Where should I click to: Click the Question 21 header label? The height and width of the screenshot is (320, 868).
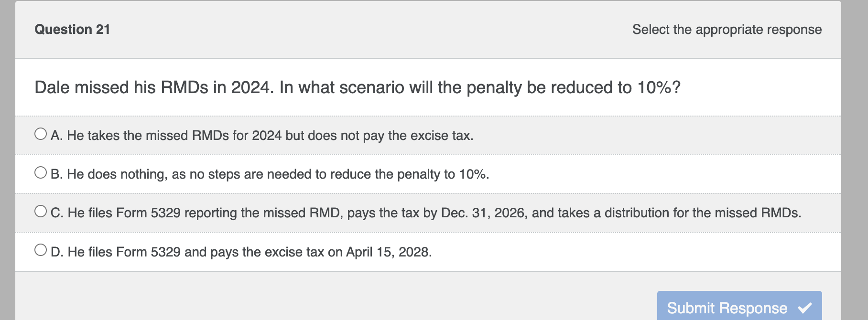pos(73,30)
